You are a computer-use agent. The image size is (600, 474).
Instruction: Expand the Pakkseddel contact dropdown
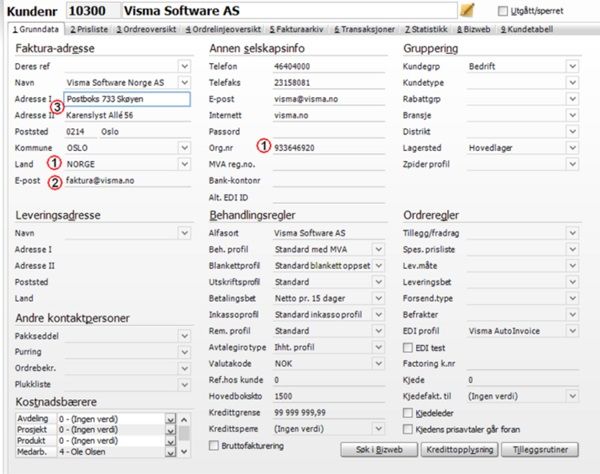184,336
